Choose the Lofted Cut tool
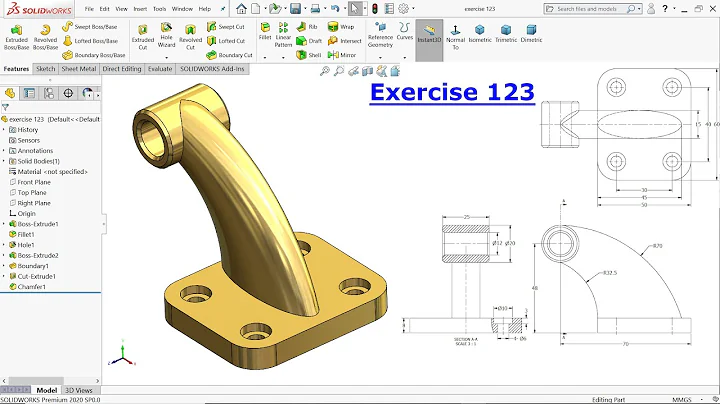Screen dimensions: 720x404 [226, 41]
